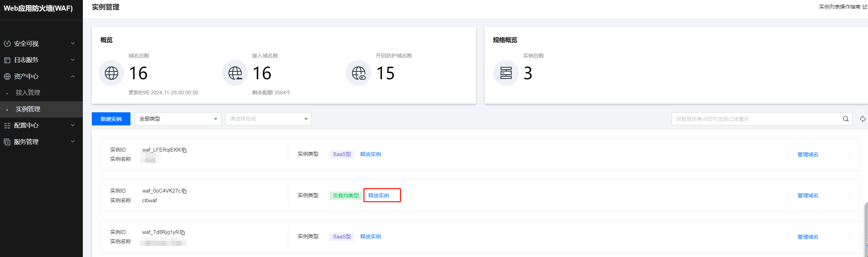This screenshot has height=257, width=868.
Task: Open 管理域名 for waf_LFERqlEKK
Action: click(x=808, y=154)
